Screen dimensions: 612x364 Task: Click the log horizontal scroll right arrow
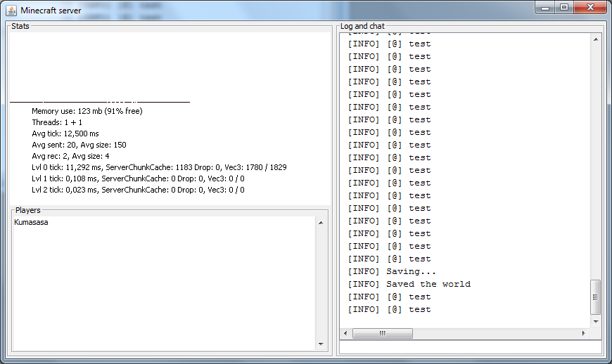pyautogui.click(x=583, y=333)
